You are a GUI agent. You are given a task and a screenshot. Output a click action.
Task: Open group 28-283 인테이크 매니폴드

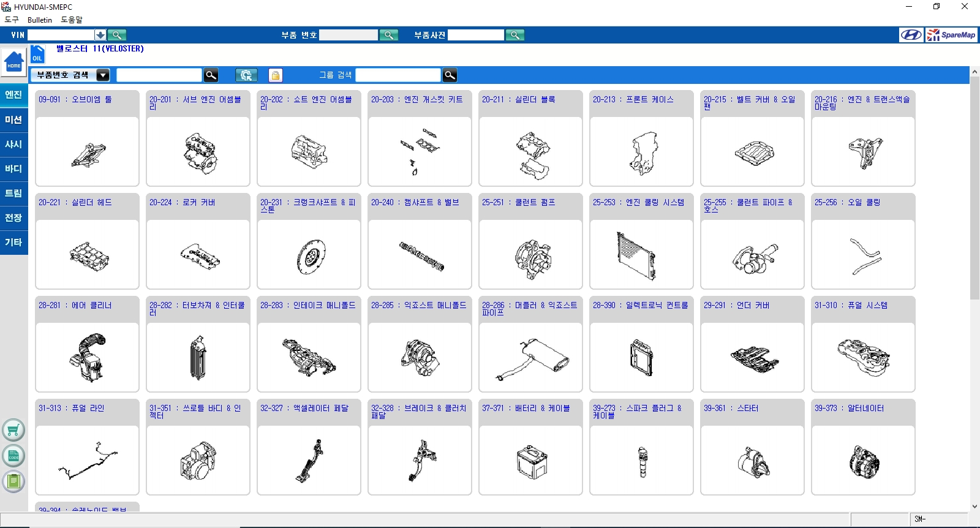tap(309, 344)
